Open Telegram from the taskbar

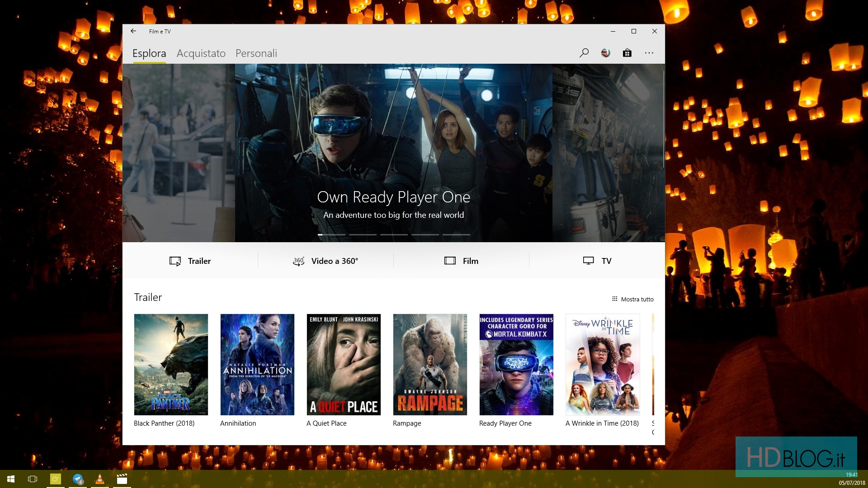pyautogui.click(x=78, y=479)
